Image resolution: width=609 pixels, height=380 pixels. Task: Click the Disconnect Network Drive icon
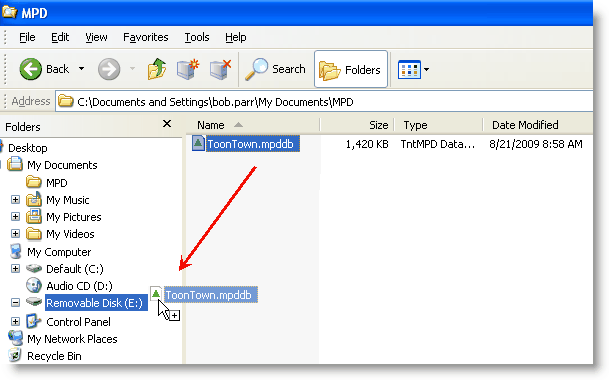coord(220,69)
